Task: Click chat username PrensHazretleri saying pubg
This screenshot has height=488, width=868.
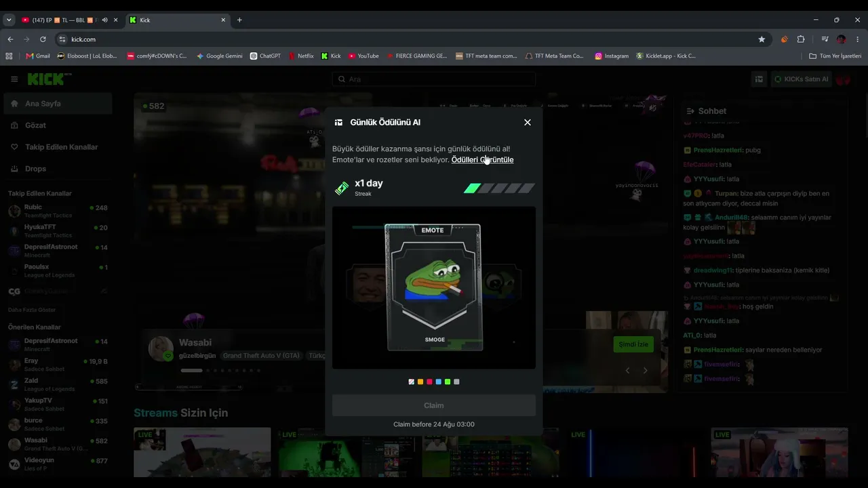Action: coord(717,150)
